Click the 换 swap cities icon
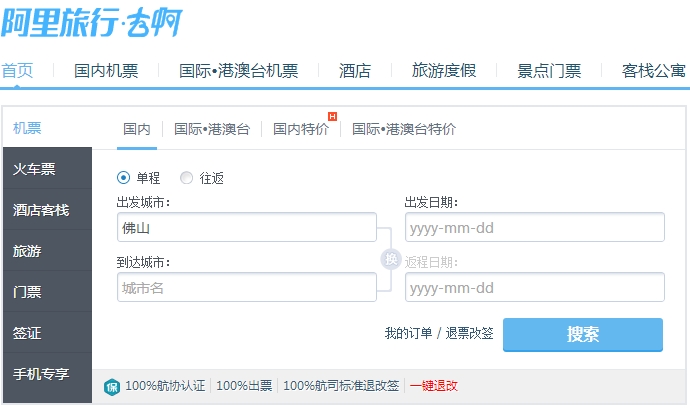The width and height of the screenshot is (690, 412). point(391,259)
